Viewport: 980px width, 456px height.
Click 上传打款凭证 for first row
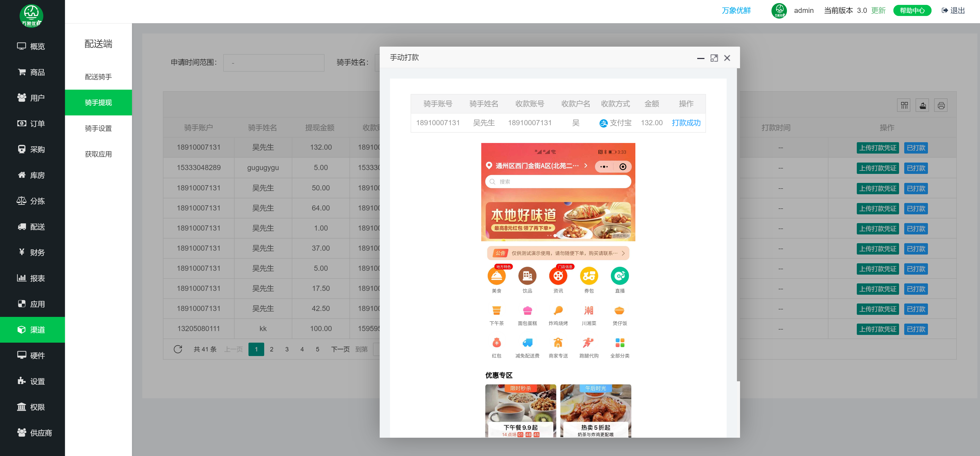click(x=877, y=148)
